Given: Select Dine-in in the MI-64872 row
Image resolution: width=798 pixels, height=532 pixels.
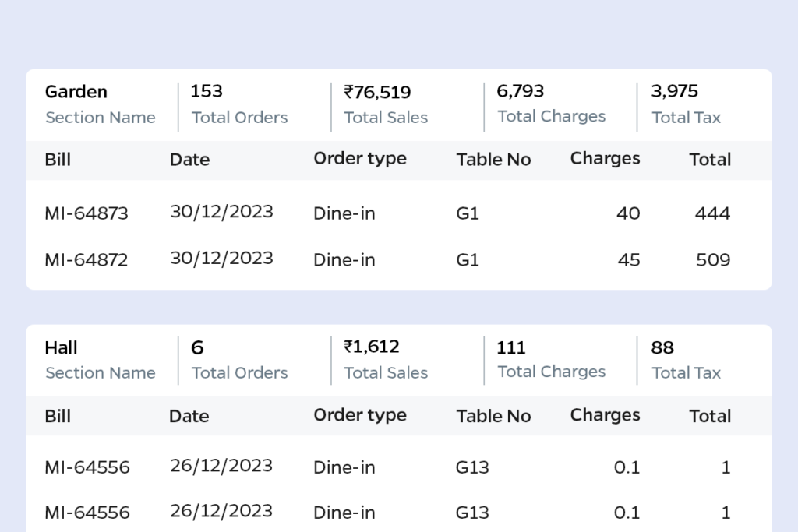Looking at the screenshot, I should click(344, 260).
